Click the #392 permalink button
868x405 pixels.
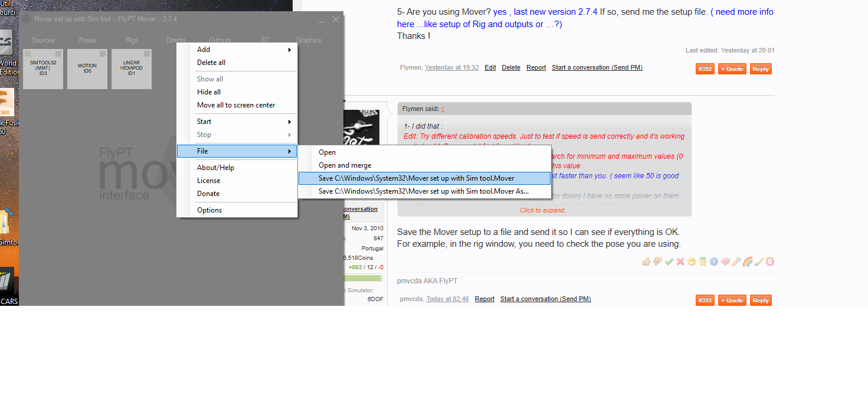click(x=705, y=69)
